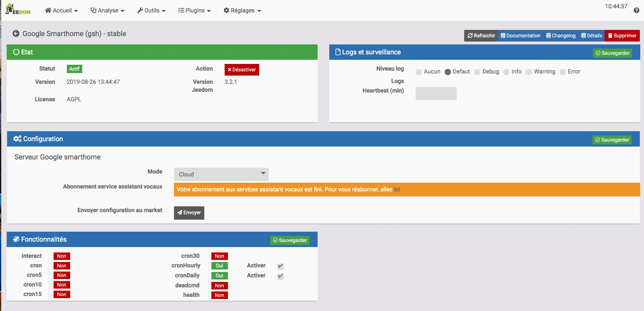
Task: Click the cron5 Non badge
Action: coord(62,275)
